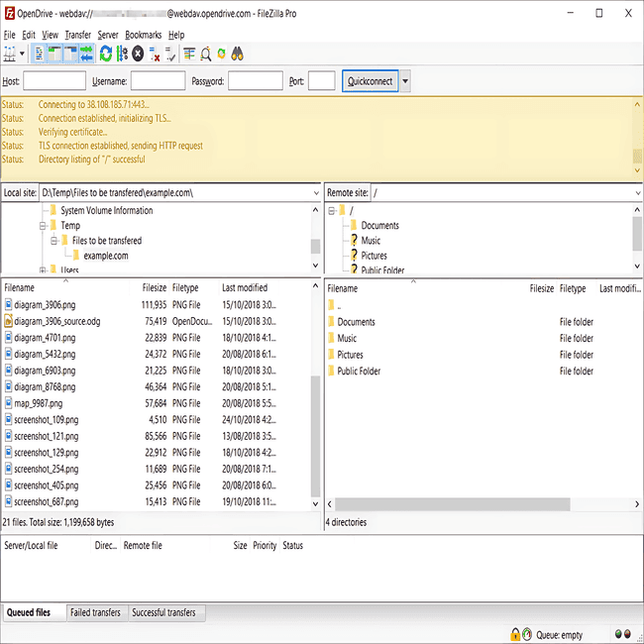Refresh the file and folder lists
This screenshot has height=644, width=644.
tap(106, 54)
